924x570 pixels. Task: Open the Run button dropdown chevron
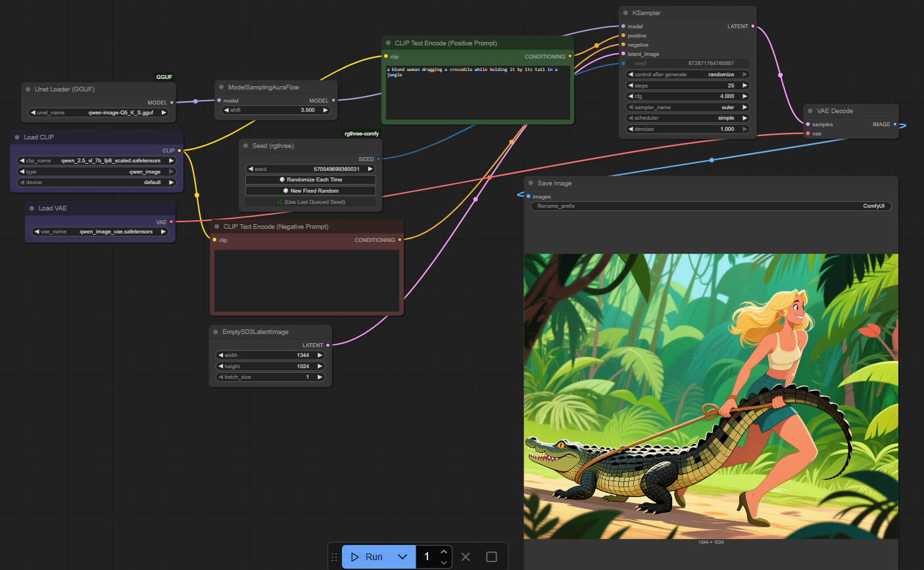pyautogui.click(x=402, y=557)
